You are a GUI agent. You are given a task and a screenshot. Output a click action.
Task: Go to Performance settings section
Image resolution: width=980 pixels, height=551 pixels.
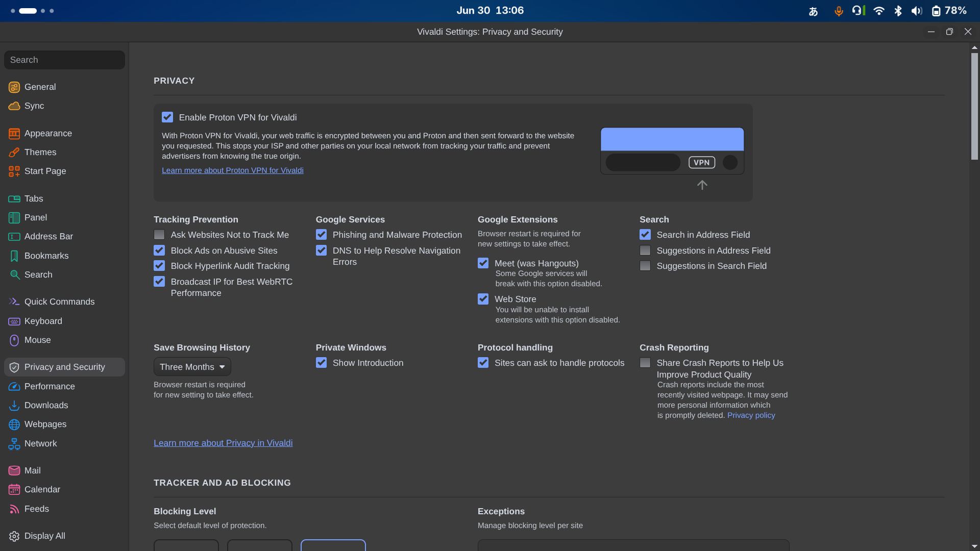tap(64, 387)
